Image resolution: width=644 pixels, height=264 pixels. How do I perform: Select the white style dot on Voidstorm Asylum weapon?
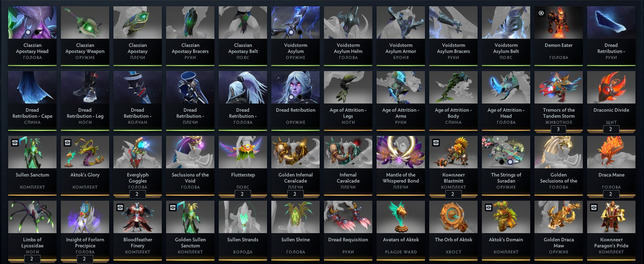tap(292, 32)
